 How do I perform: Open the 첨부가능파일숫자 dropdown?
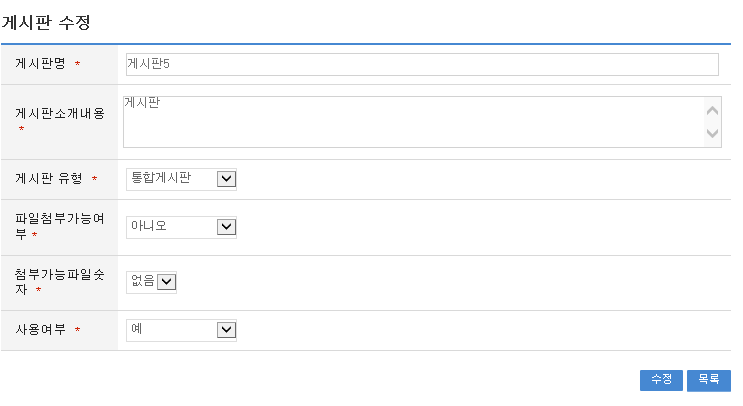pos(152,283)
